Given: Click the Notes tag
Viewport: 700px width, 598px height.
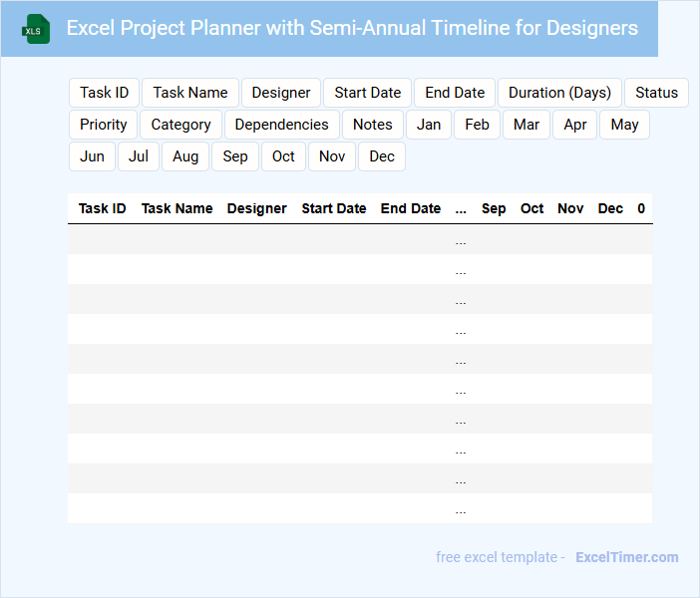Looking at the screenshot, I should tap(373, 125).
